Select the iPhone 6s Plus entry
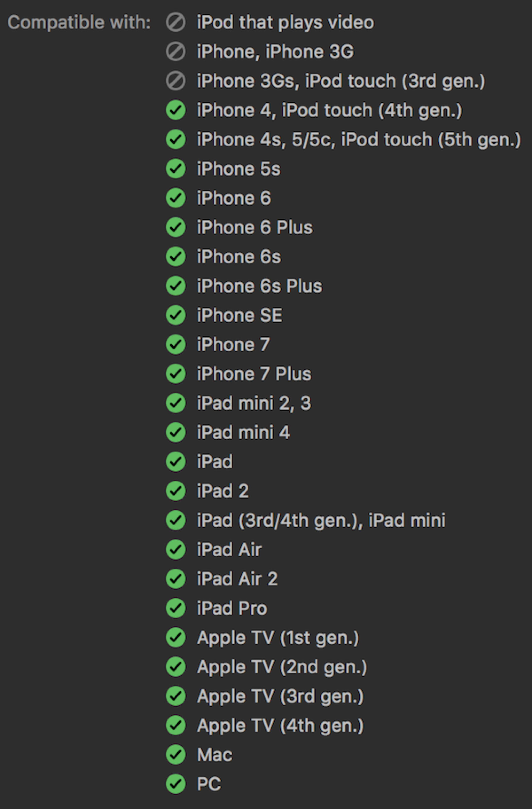 tap(259, 286)
